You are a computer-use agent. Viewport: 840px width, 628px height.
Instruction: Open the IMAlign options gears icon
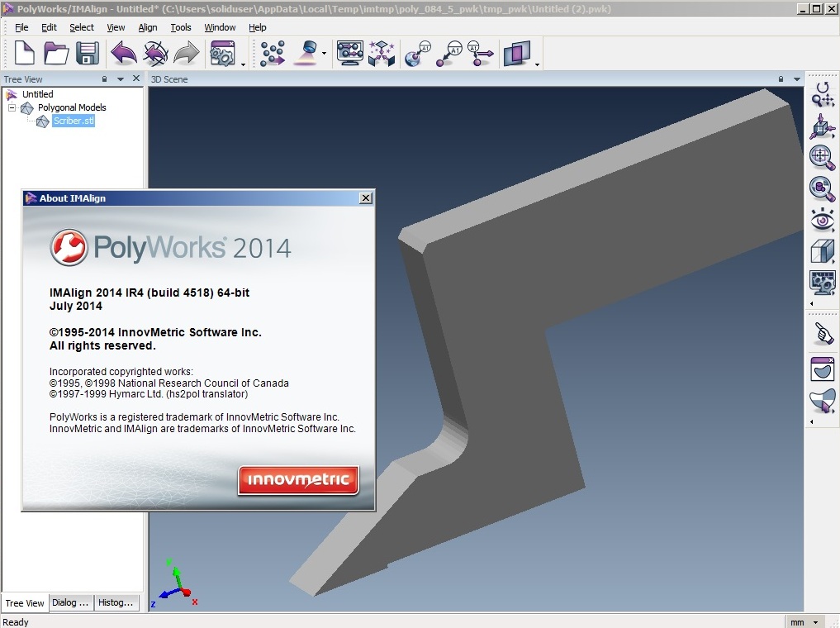pos(222,53)
